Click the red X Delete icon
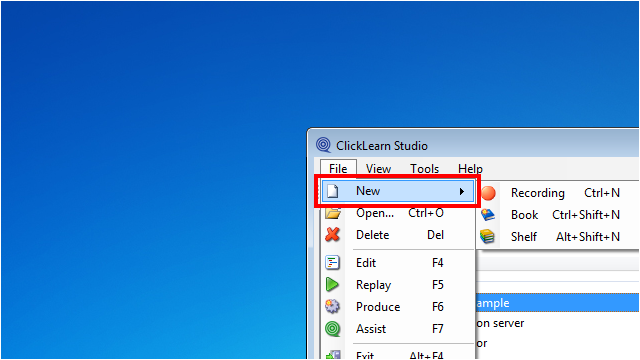 coord(333,235)
